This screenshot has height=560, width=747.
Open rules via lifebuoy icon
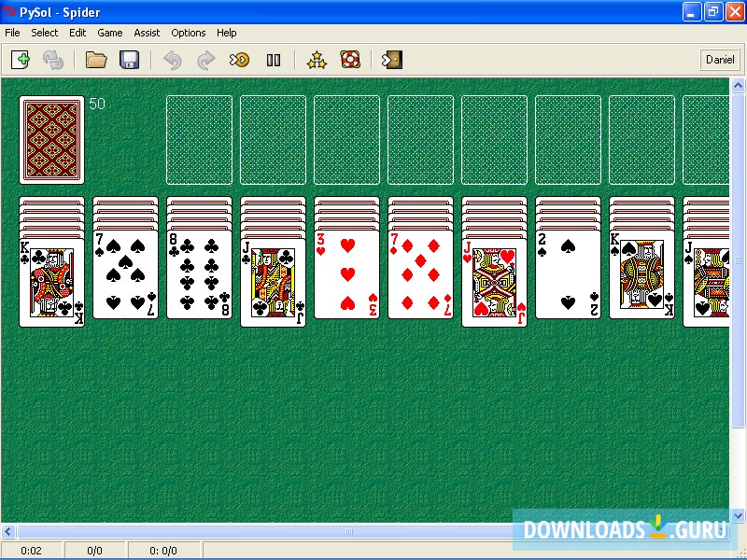350,60
